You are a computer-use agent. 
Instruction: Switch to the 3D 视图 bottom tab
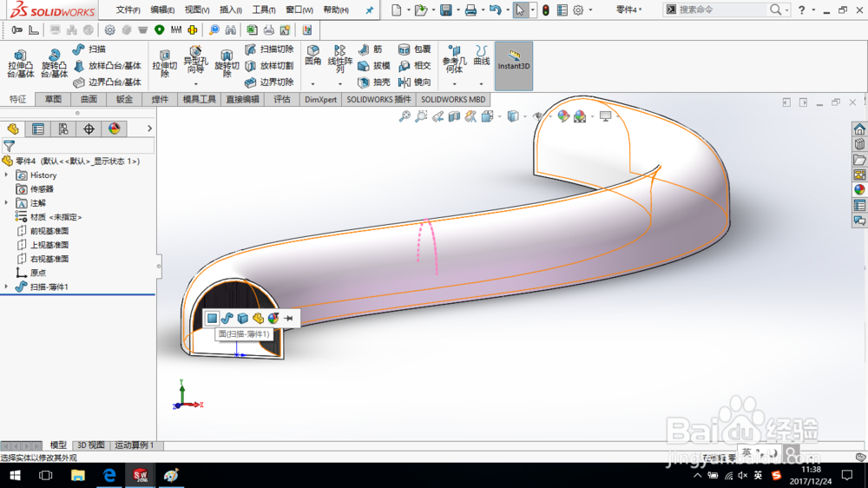point(91,445)
